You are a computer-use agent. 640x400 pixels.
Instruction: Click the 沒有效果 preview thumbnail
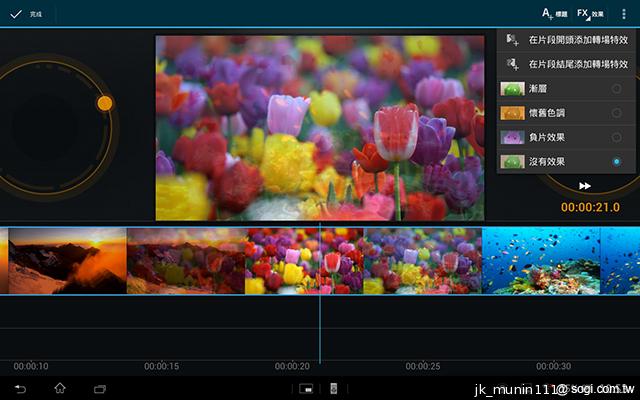(x=512, y=162)
